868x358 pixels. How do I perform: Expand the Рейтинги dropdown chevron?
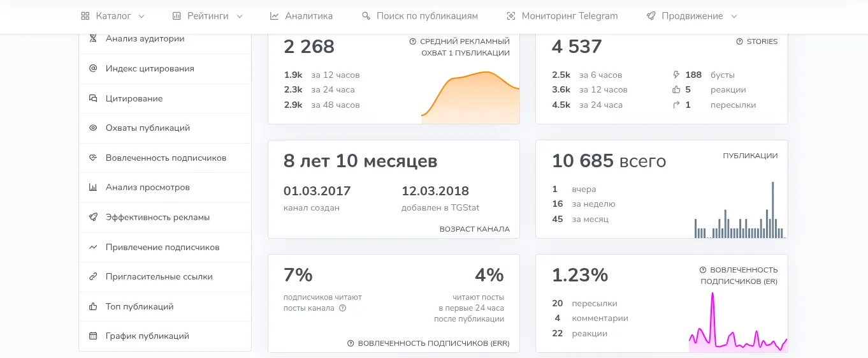(240, 17)
